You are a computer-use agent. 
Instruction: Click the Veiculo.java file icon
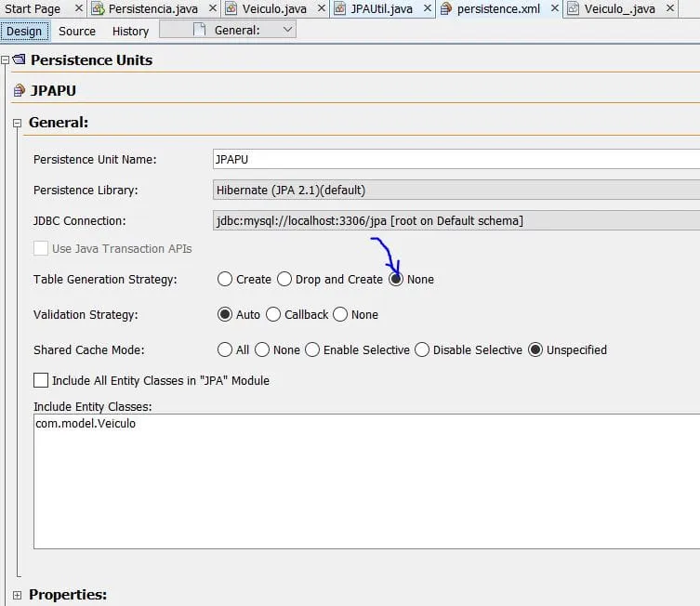232,9
